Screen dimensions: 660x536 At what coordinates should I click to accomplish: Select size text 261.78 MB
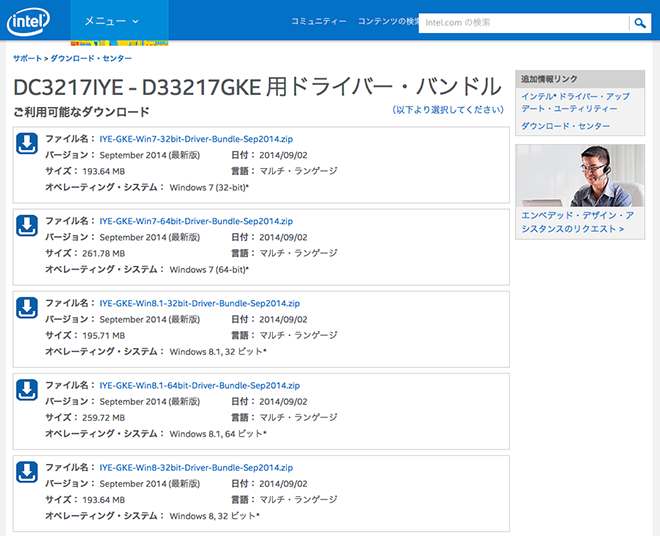click(104, 253)
